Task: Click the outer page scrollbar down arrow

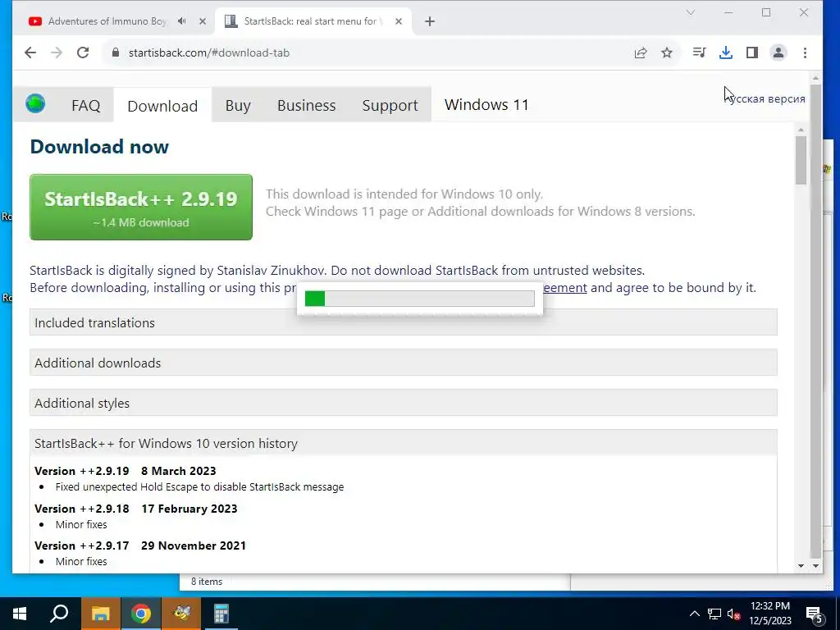Action: (815, 566)
